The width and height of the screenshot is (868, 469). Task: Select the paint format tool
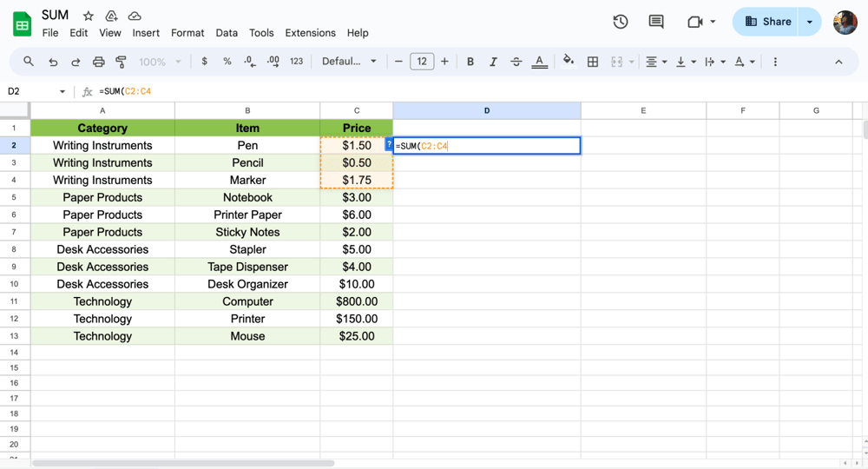pos(121,62)
